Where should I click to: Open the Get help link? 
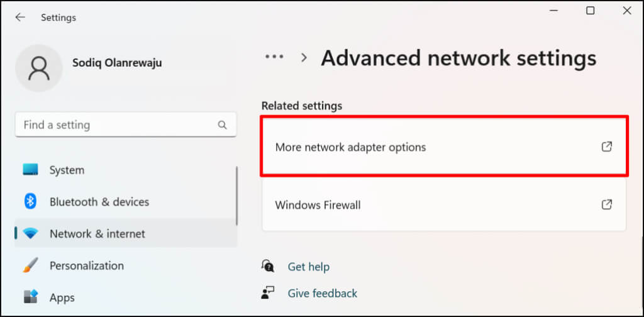tap(308, 267)
